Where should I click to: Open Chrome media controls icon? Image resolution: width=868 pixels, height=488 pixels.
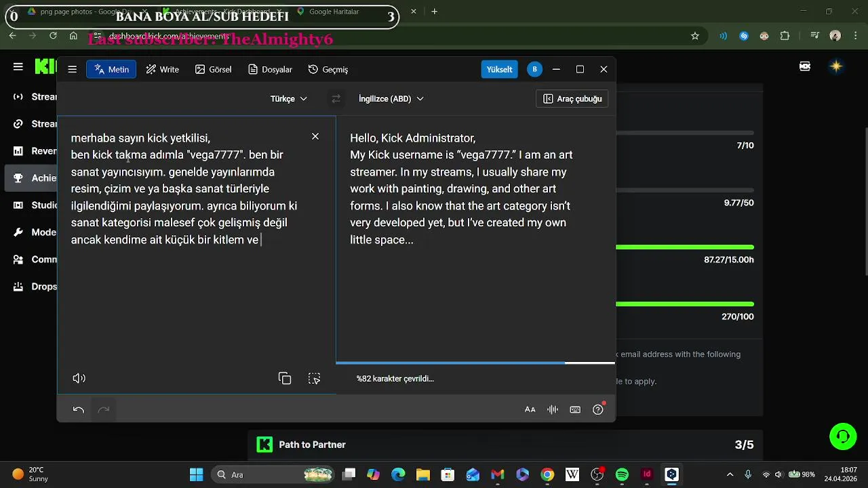tap(814, 36)
